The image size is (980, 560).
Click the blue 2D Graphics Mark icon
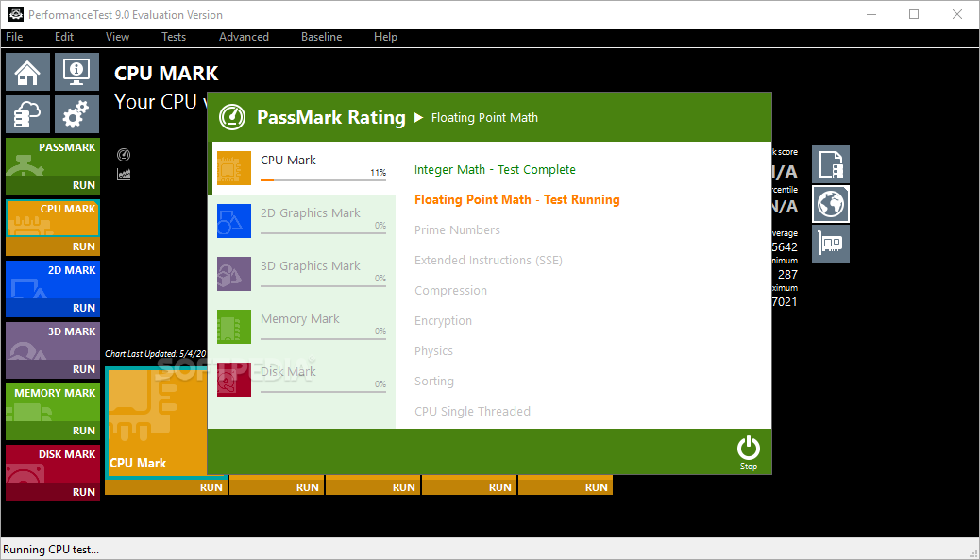[234, 221]
